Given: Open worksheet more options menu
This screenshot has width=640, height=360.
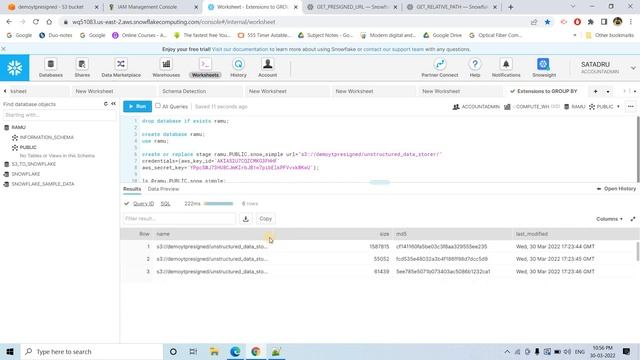Looking at the screenshot, I should (631, 107).
